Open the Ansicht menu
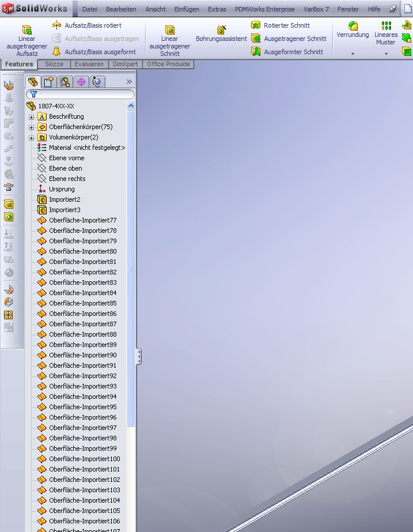This screenshot has width=413, height=532. [x=156, y=9]
